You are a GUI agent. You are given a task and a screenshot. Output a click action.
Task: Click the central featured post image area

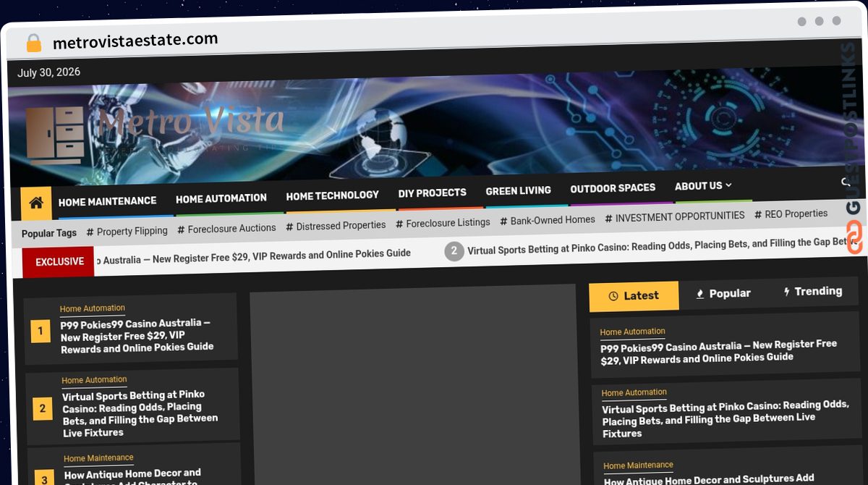coord(414,384)
